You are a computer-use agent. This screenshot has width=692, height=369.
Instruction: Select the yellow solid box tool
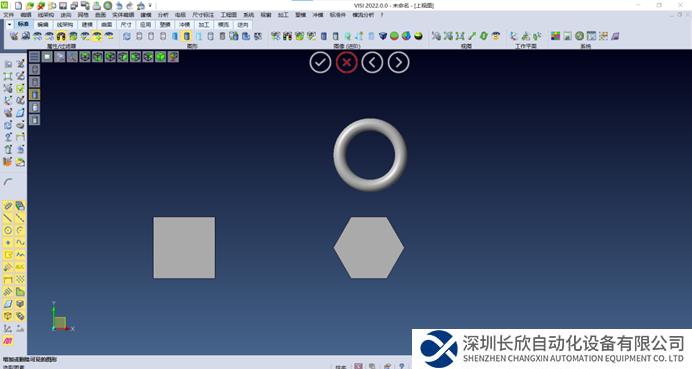[8, 316]
